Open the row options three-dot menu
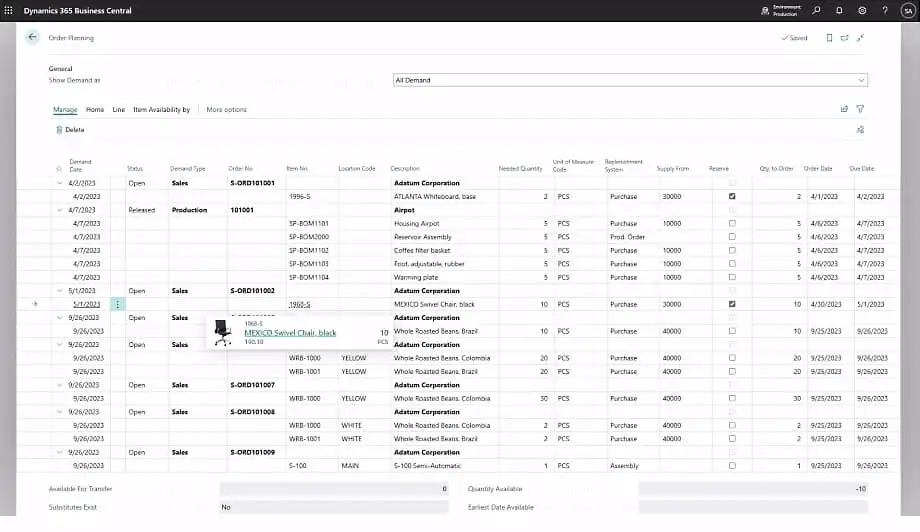920x532 pixels. 117,304
